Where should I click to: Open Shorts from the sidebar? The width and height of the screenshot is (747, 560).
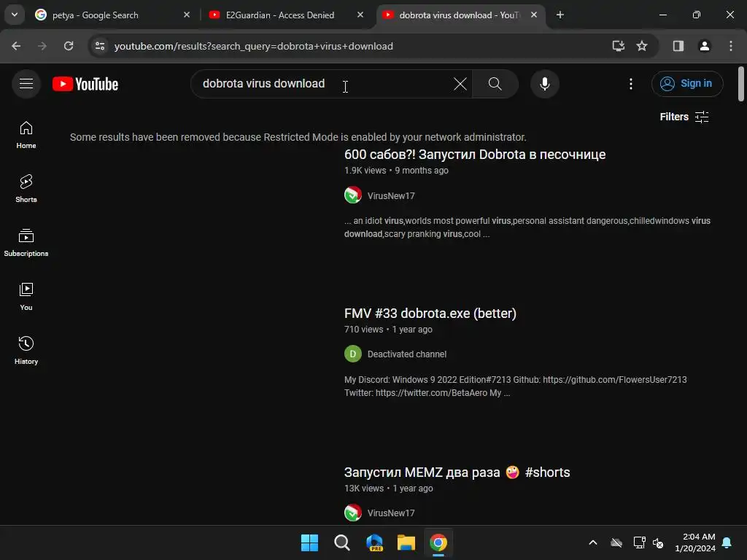point(26,189)
